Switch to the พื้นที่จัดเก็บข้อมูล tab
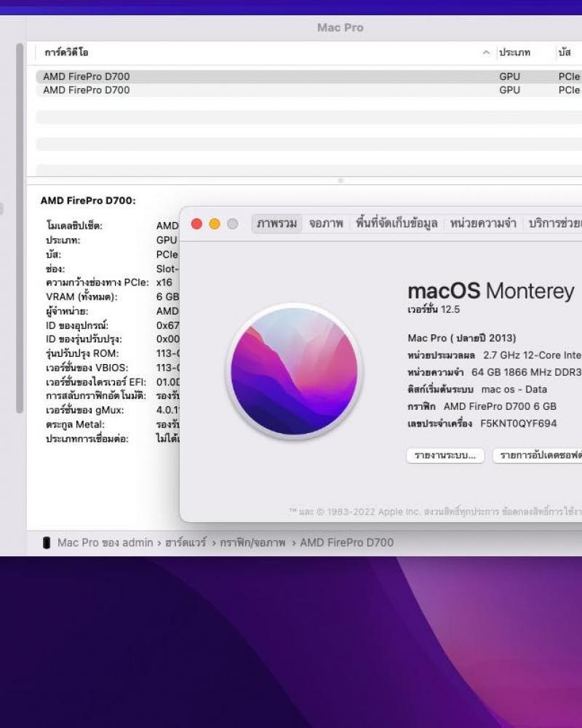 pos(396,223)
